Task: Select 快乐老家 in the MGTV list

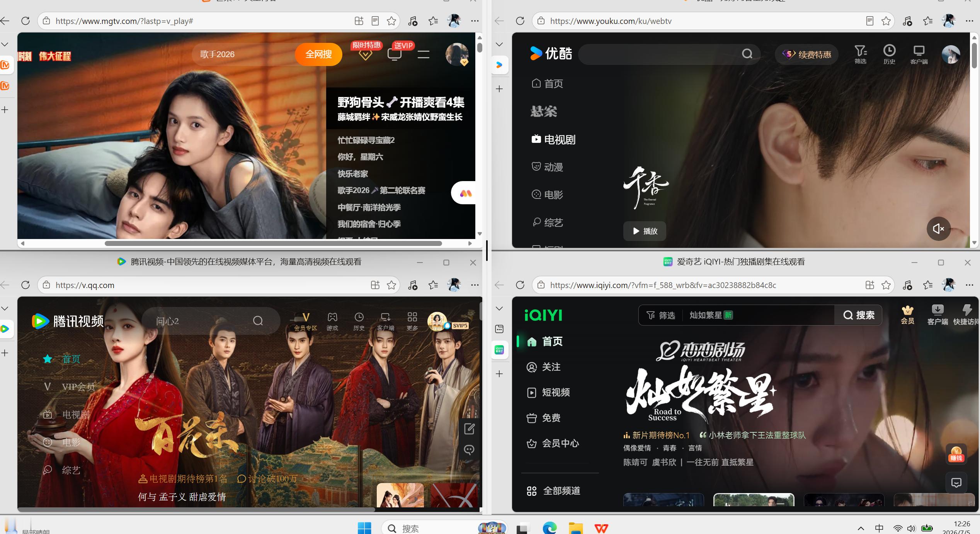Action: click(x=352, y=174)
